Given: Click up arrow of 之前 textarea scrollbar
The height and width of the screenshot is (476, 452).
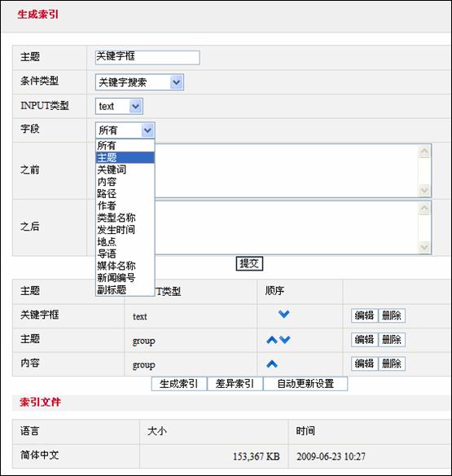Looking at the screenshot, I should (x=424, y=152).
